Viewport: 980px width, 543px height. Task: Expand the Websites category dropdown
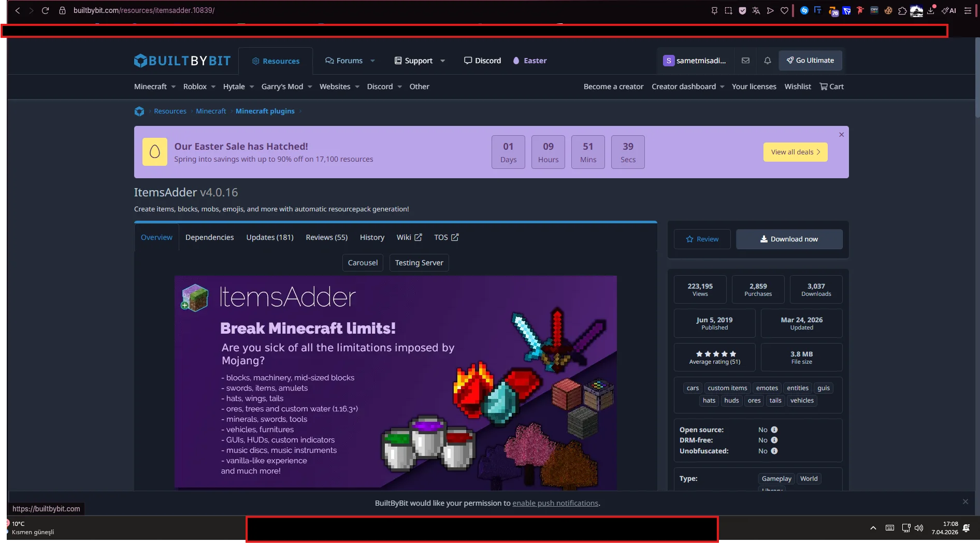(357, 87)
